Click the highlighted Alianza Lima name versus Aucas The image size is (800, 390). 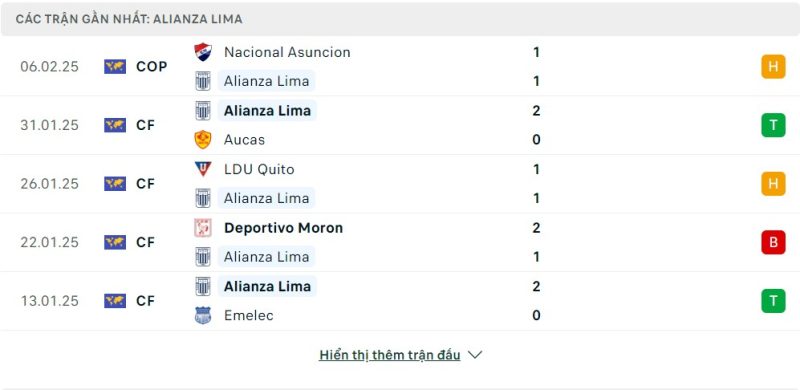267,110
